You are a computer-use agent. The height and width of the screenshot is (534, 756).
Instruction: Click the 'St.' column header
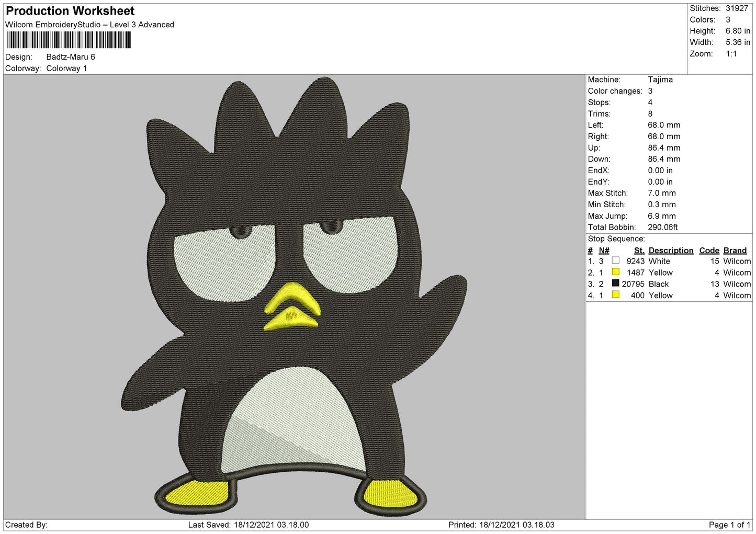coord(639,251)
